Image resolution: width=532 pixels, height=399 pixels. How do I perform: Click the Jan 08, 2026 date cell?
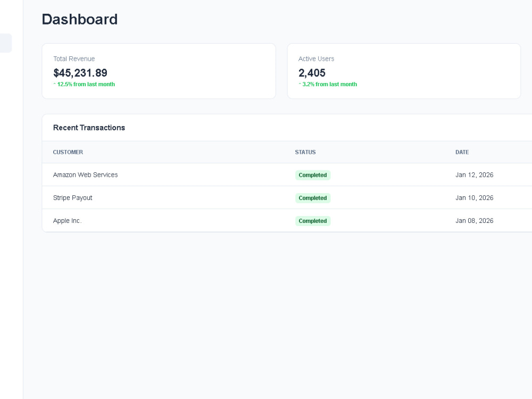coord(475,221)
